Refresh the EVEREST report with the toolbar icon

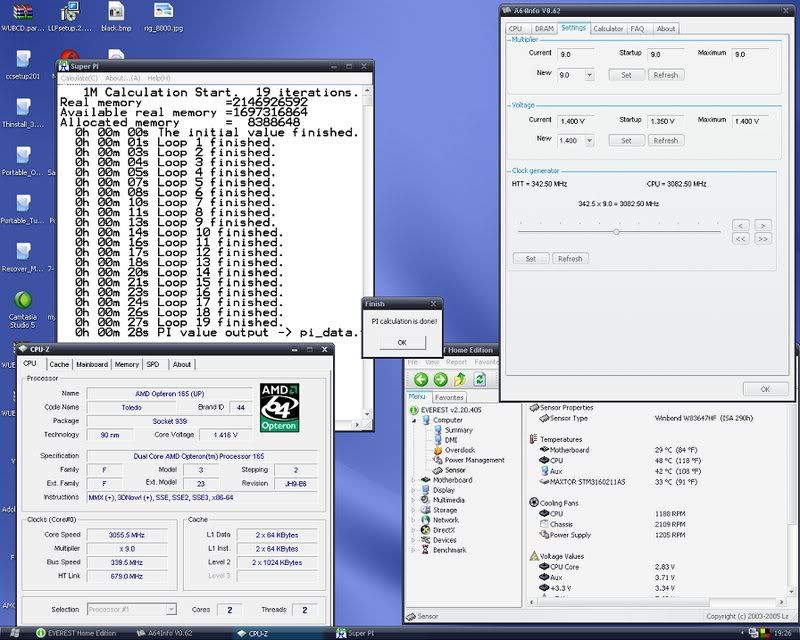(x=480, y=379)
